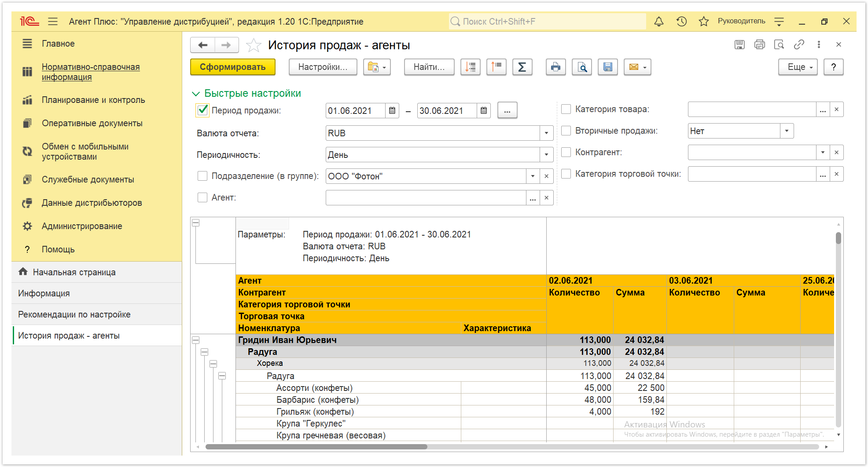Print the report with printer button
The width and height of the screenshot is (868, 467).
click(x=556, y=67)
